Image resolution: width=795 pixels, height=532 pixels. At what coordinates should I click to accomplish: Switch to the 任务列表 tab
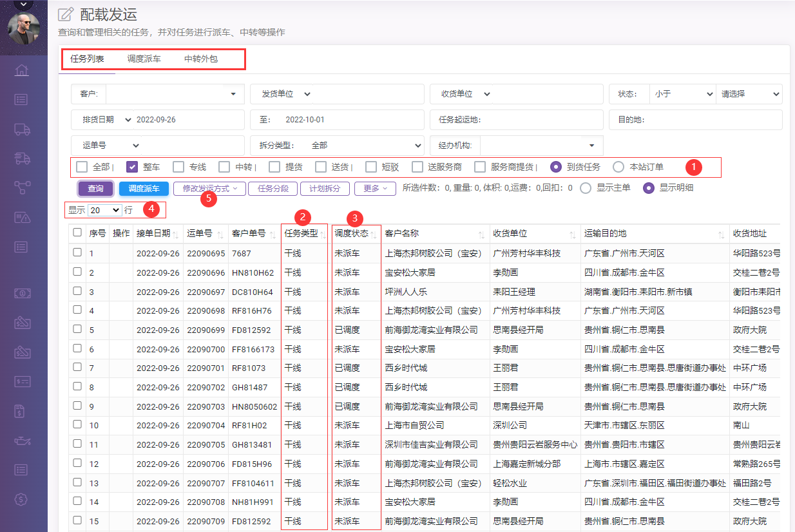[x=87, y=59]
